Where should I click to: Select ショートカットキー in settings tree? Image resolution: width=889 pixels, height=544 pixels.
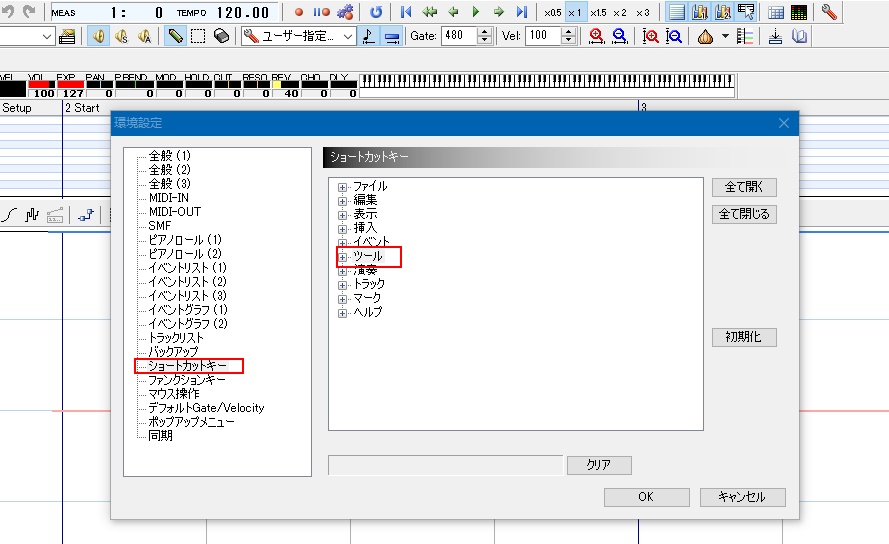(x=187, y=366)
